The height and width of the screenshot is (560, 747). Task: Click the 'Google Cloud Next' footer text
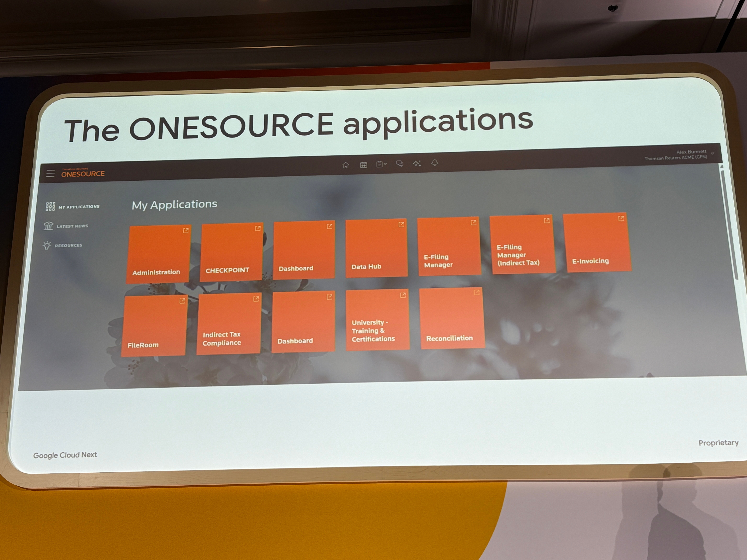(65, 455)
